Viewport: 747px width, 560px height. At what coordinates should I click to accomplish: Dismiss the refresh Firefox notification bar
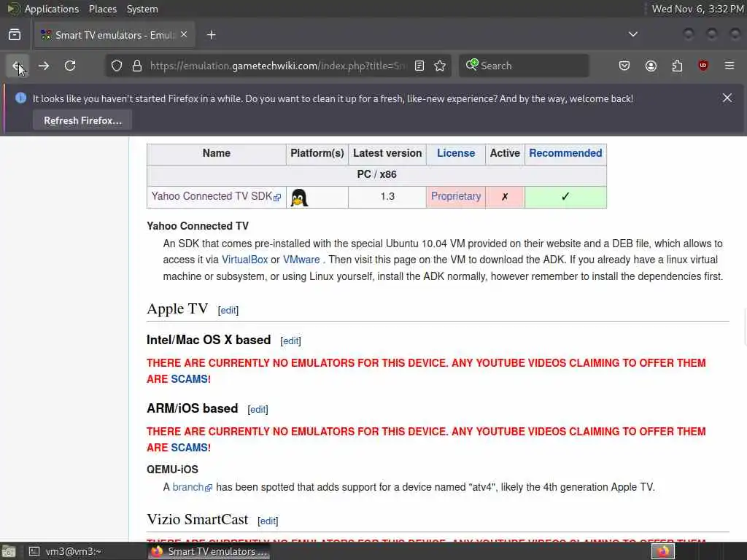pyautogui.click(x=727, y=98)
